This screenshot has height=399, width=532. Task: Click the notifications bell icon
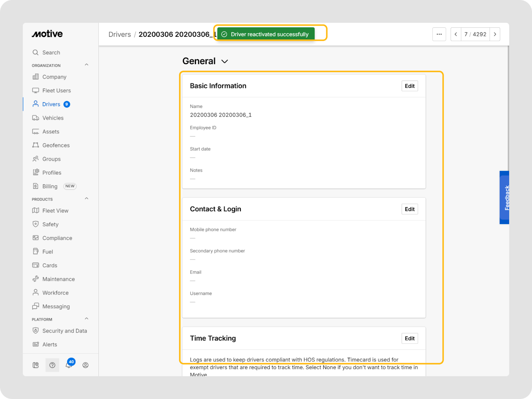[69, 365]
